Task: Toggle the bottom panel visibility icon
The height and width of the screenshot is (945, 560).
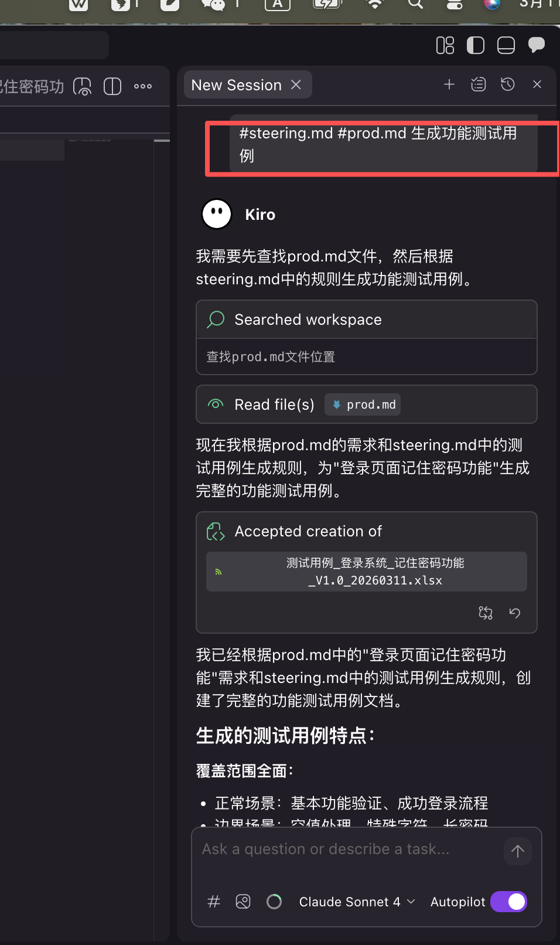Action: tap(506, 45)
